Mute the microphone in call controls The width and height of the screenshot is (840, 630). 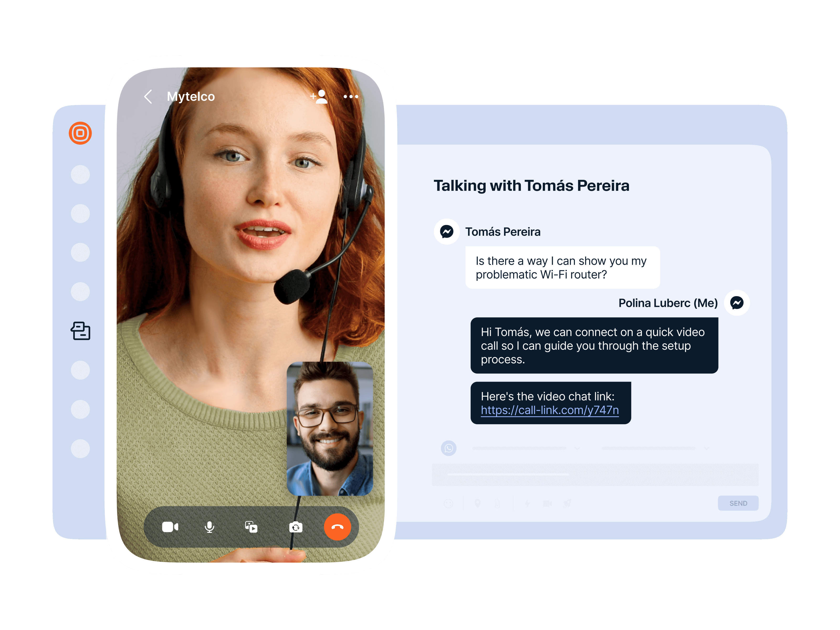tap(209, 527)
